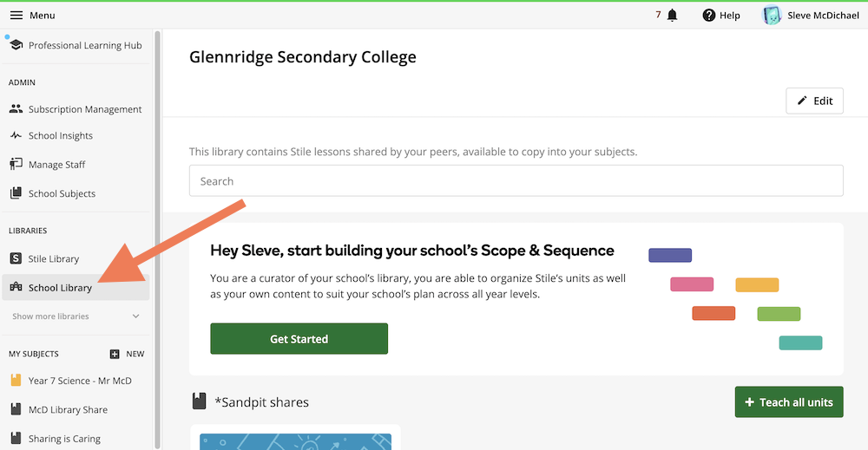
Task: Select School Library in sidebar
Action: pyautogui.click(x=60, y=288)
